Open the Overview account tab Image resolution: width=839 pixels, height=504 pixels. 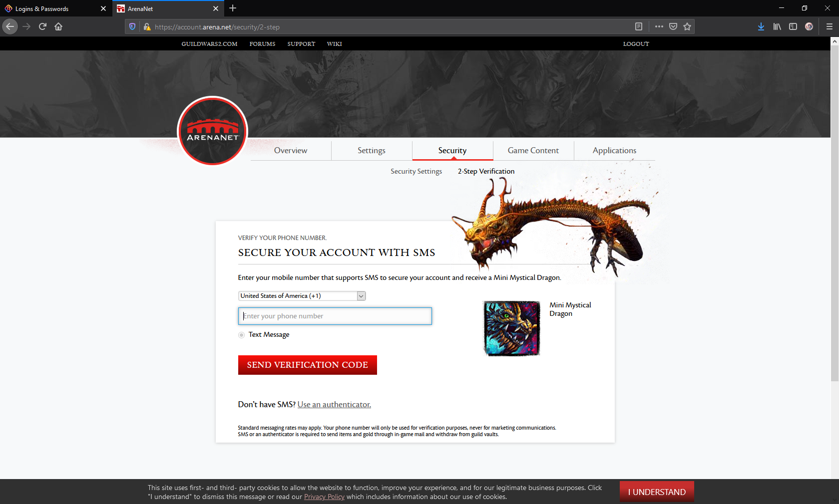click(291, 150)
